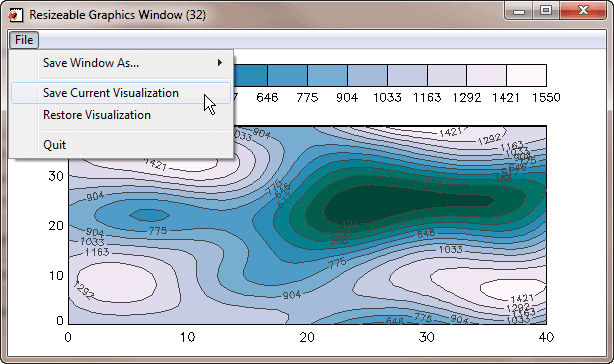Click the x-axis label 30
This screenshot has height=364, width=614.
(x=426, y=337)
